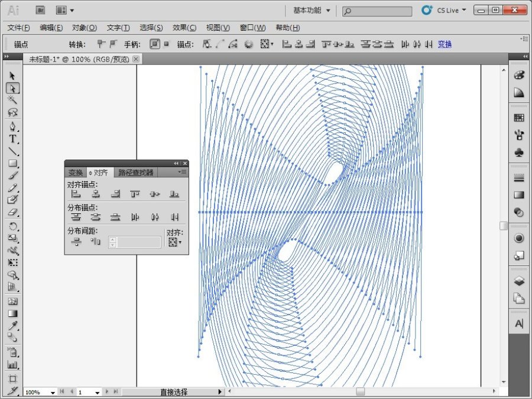Select the Shape Builder tool

click(12, 275)
